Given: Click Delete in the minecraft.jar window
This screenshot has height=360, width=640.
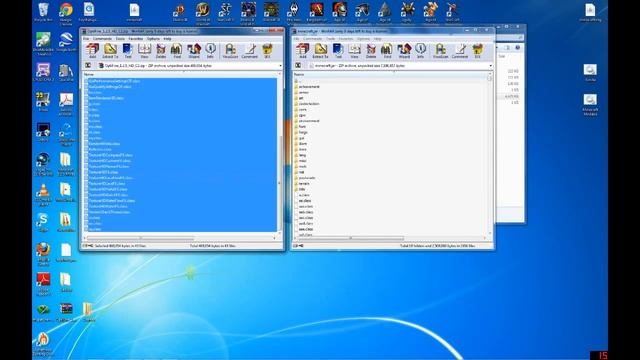Looking at the screenshot, I should click(371, 51).
